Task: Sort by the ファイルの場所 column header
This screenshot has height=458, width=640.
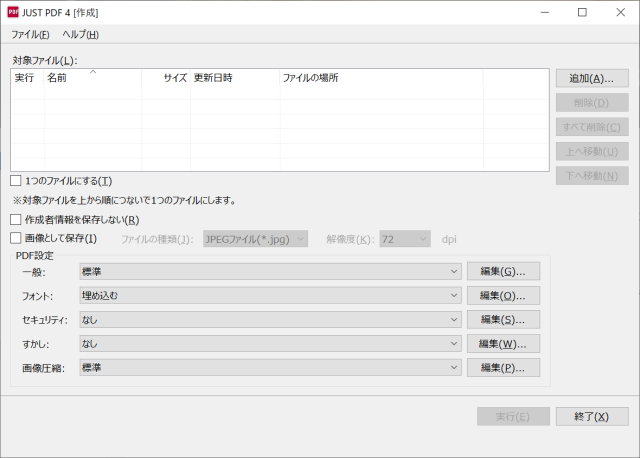Action: coord(382,78)
